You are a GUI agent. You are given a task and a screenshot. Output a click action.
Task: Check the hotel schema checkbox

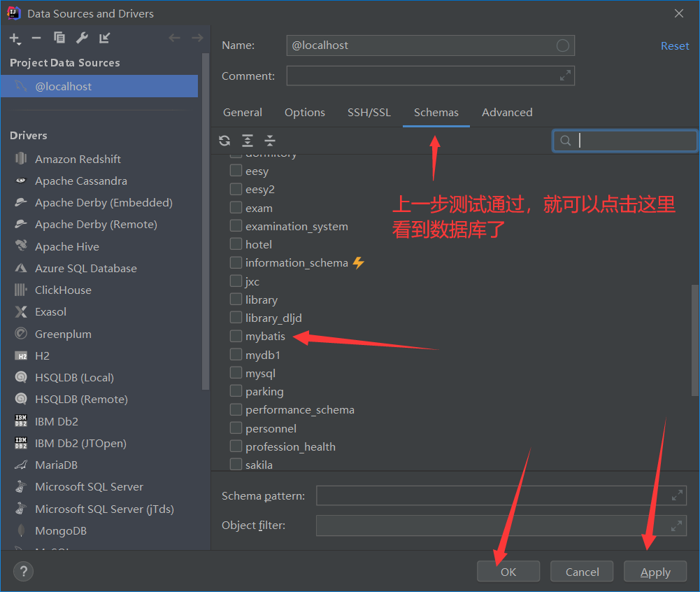(x=236, y=244)
